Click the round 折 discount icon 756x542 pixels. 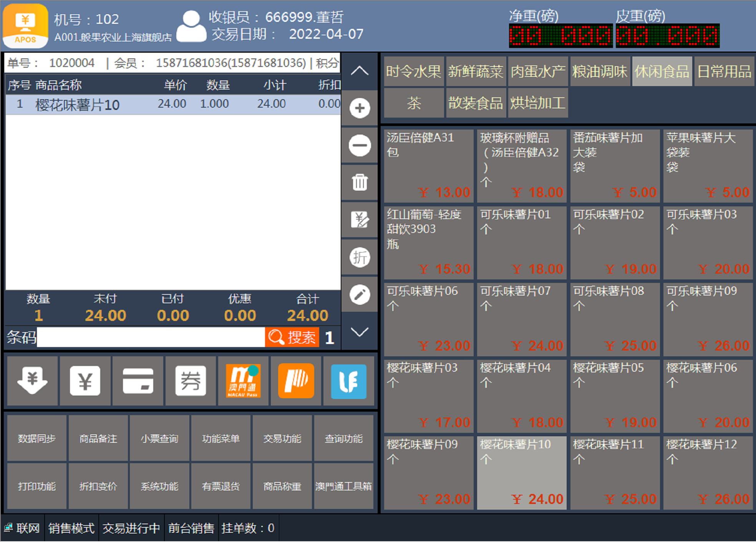click(x=360, y=257)
